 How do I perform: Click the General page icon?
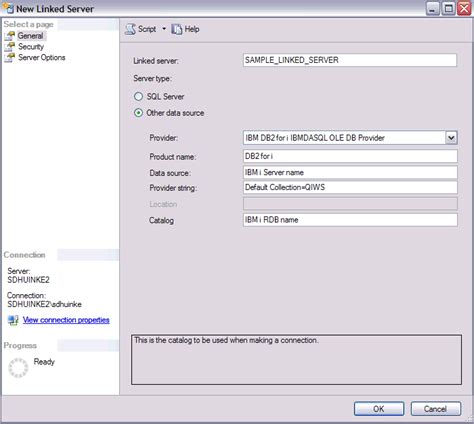pyautogui.click(x=10, y=36)
